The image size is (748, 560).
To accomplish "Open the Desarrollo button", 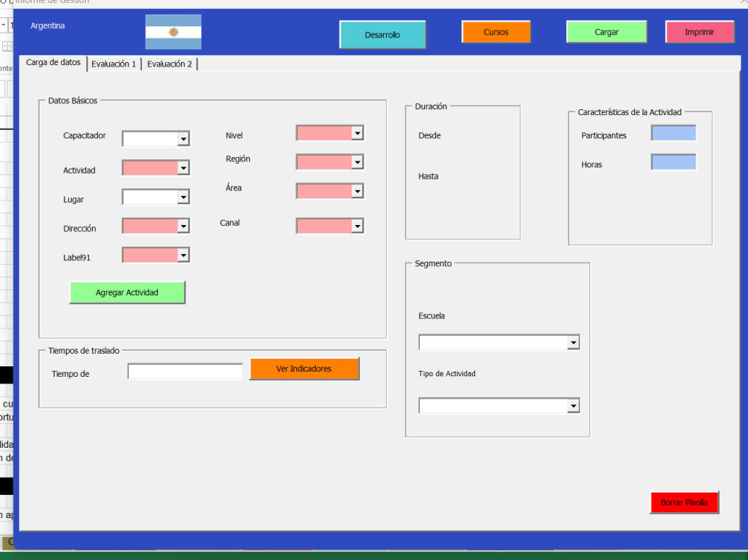I will [x=382, y=35].
